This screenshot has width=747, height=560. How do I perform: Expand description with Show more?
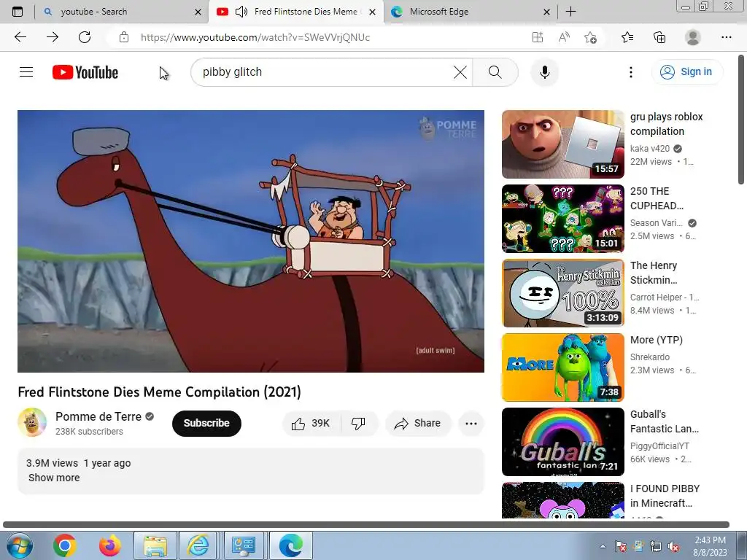coord(54,478)
